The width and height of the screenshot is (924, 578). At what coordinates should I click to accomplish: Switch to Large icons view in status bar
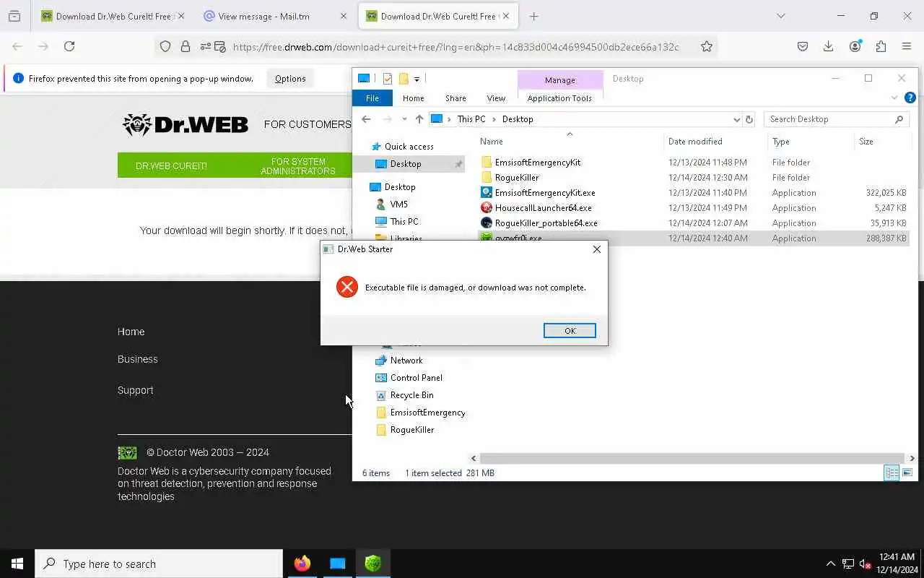pyautogui.click(x=907, y=473)
